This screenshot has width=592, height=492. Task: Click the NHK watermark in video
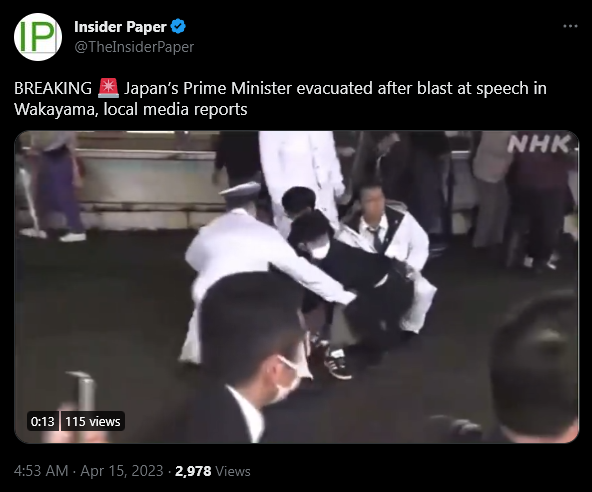pos(540,144)
